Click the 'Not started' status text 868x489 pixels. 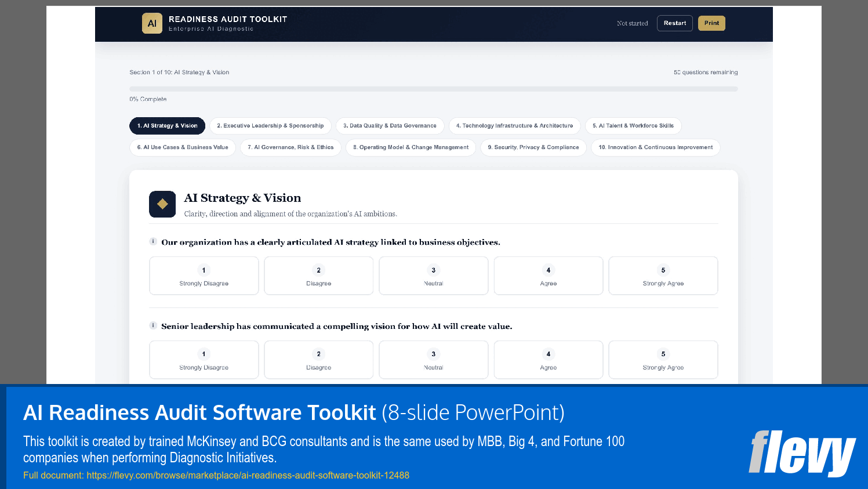(633, 23)
